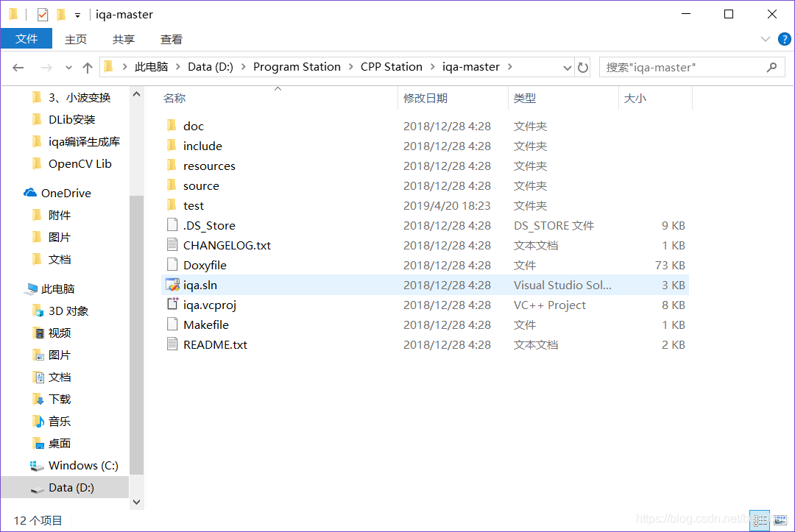Open recent locations dropdown arrow
This screenshot has height=532, width=795.
(68, 68)
